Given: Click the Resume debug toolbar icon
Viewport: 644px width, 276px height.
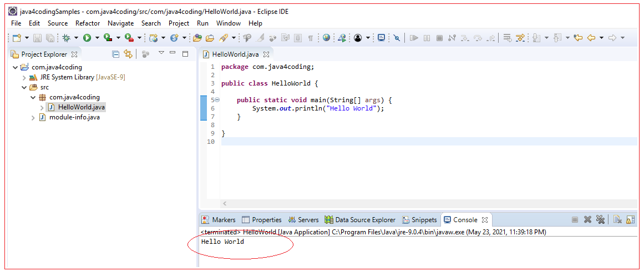Looking at the screenshot, I should click(414, 38).
